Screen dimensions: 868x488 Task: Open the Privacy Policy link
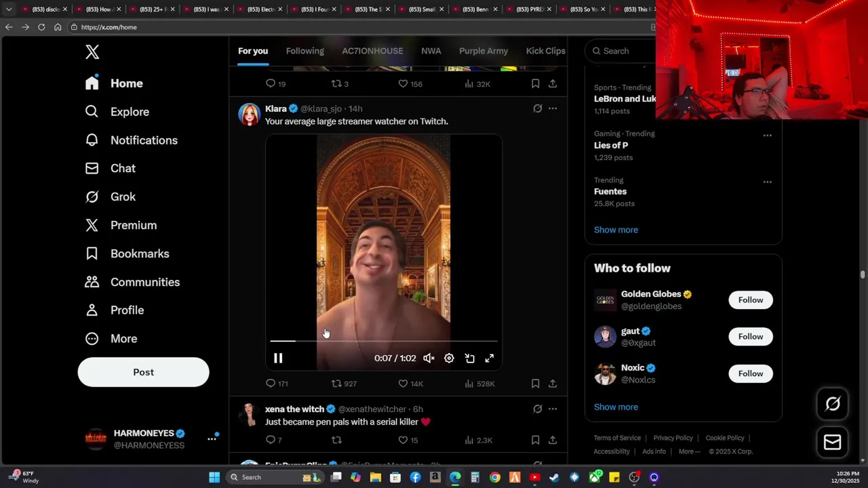click(673, 438)
